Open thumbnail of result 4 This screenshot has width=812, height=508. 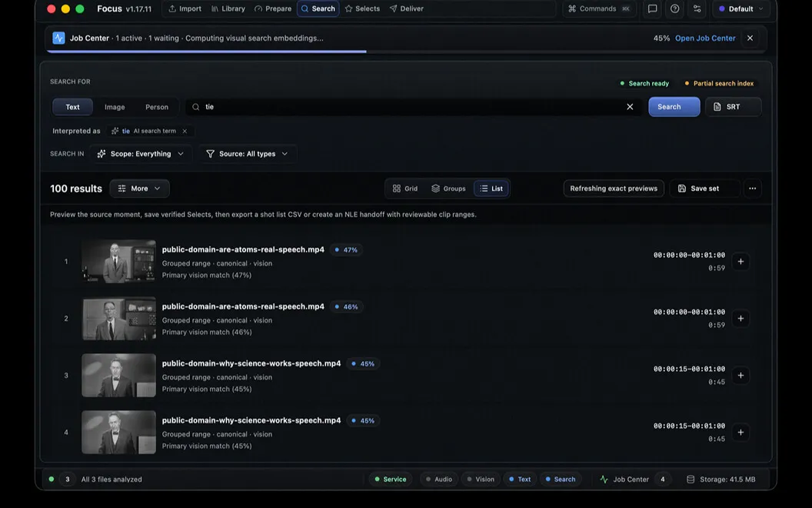[118, 433]
